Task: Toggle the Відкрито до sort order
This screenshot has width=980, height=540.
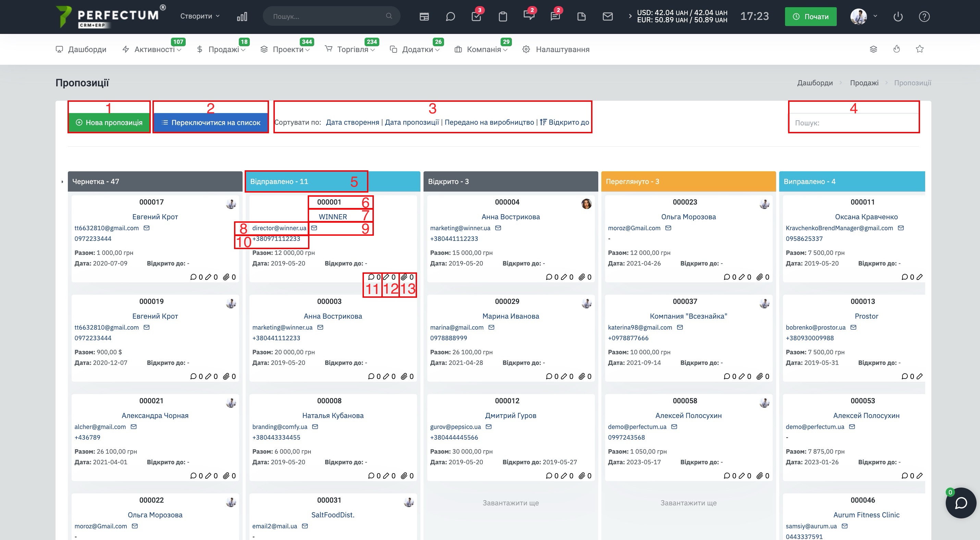Action: pos(565,122)
